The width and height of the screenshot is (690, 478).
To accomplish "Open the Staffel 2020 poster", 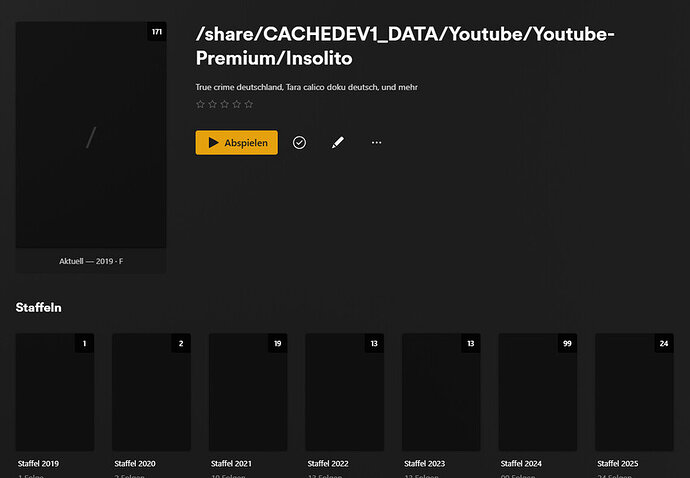I will [151, 392].
